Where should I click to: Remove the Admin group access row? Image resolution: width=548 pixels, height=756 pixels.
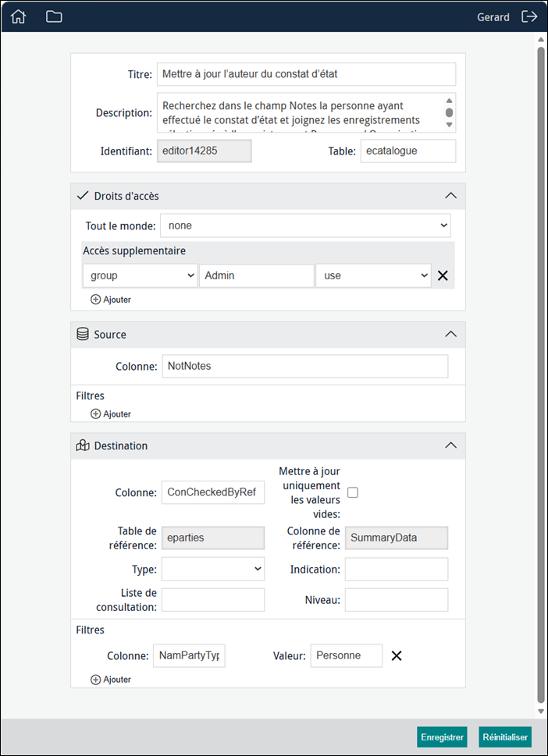pyautogui.click(x=443, y=275)
